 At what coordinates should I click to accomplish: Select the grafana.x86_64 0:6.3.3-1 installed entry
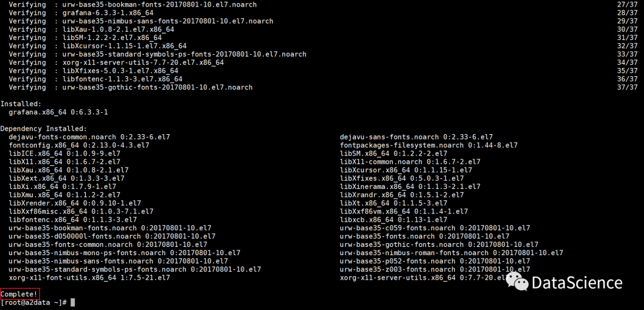pyautogui.click(x=58, y=112)
